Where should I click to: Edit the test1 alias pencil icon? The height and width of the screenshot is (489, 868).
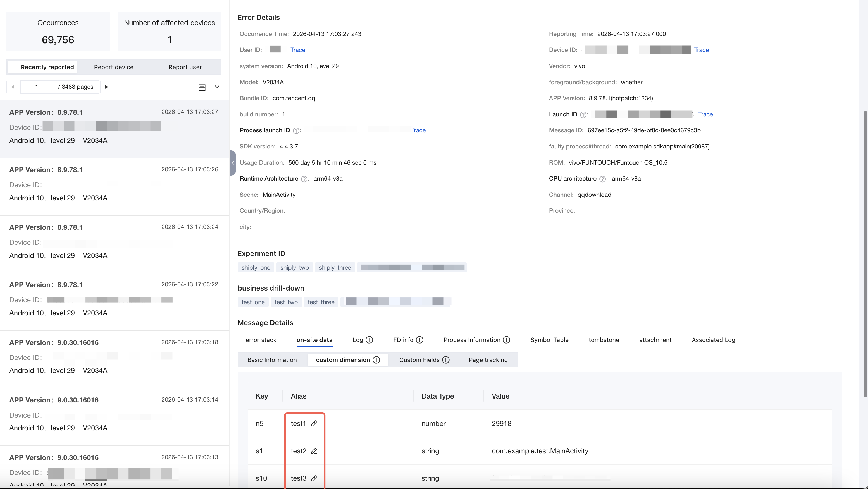314,424
